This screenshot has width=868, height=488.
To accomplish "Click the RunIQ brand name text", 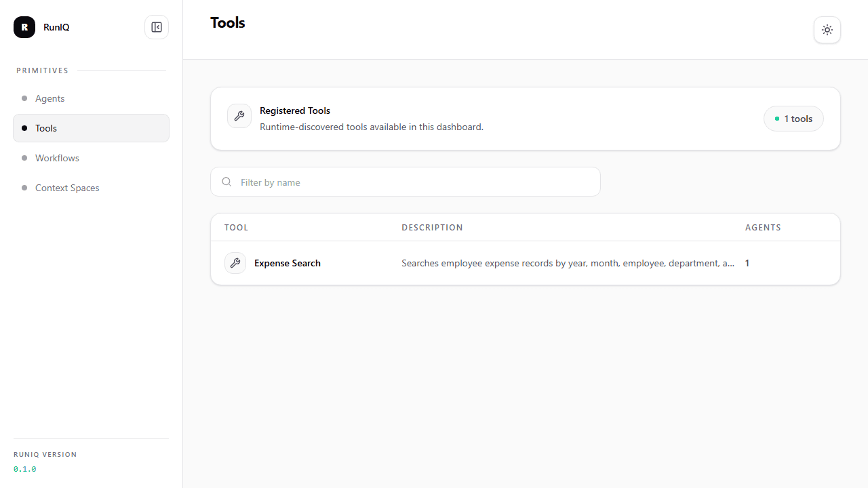I will (56, 27).
